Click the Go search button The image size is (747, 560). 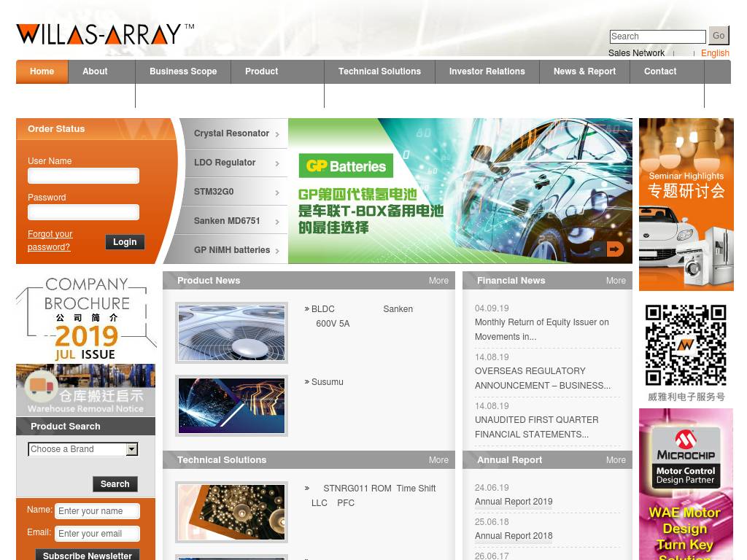pos(719,36)
